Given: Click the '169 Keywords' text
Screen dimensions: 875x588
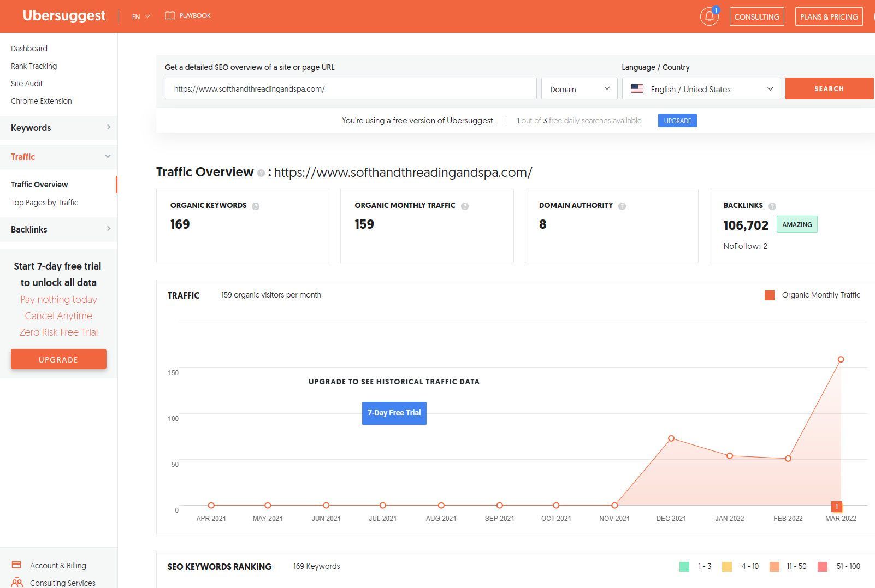Looking at the screenshot, I should [x=316, y=566].
